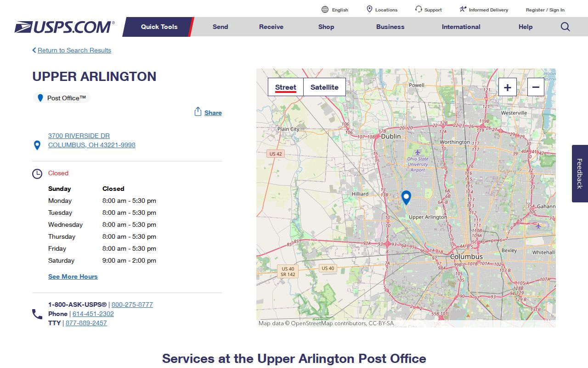This screenshot has width=588, height=368.
Task: Open the Receive menu
Action: point(271,27)
